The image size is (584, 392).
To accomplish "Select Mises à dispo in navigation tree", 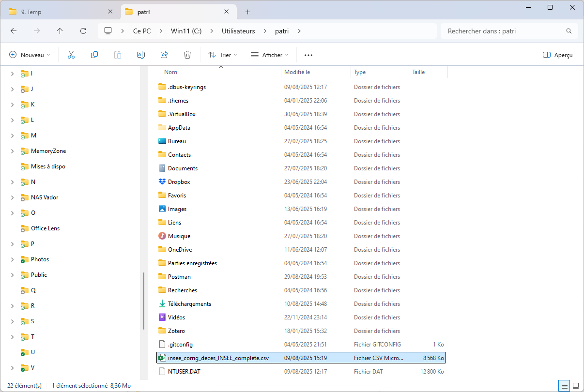I will [x=48, y=166].
